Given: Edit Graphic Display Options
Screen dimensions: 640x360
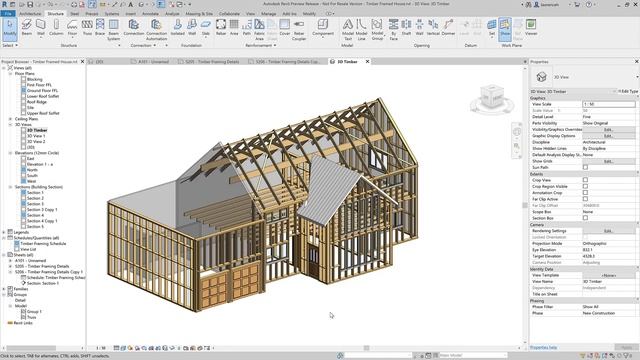Looking at the screenshot, I should 608,136.
